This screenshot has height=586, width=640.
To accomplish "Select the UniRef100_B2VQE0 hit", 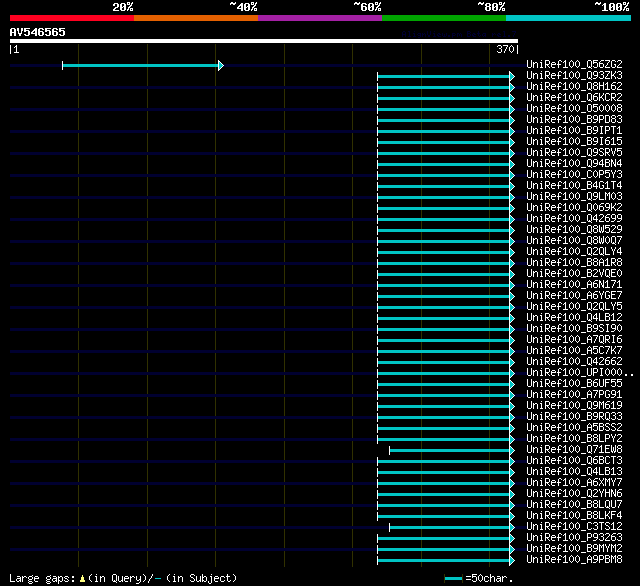I will click(574, 274).
